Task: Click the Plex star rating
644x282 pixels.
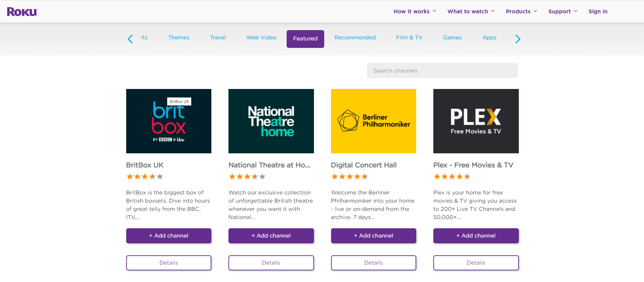Action: click(452, 177)
